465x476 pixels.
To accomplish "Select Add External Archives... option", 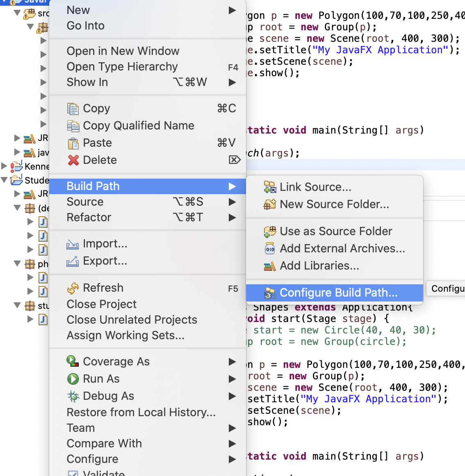I will coord(335,249).
